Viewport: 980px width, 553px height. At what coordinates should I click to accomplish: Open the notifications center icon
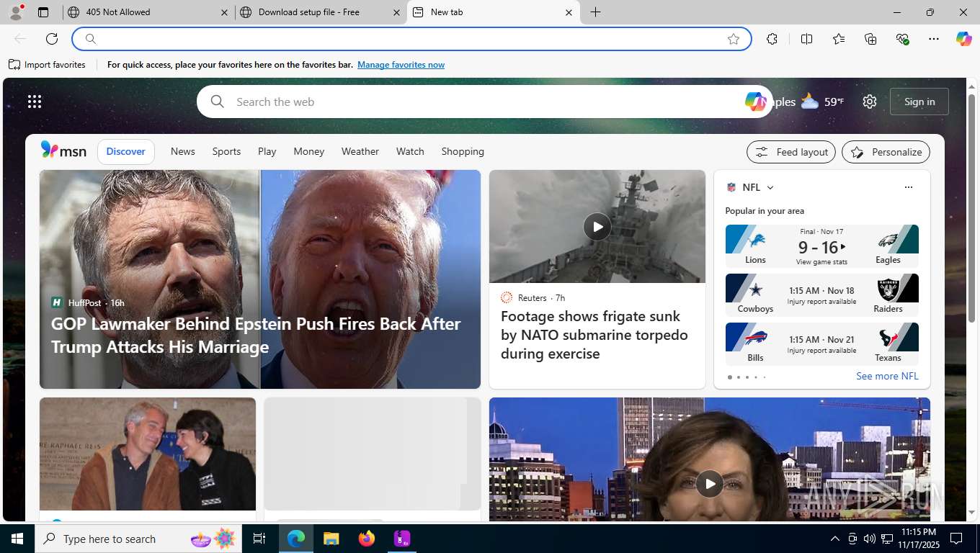click(x=956, y=539)
